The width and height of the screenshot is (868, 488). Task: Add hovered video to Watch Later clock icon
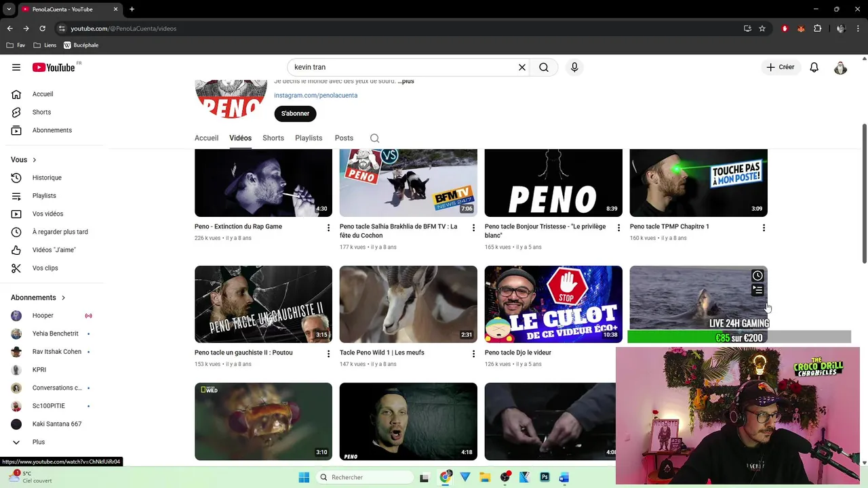point(757,276)
